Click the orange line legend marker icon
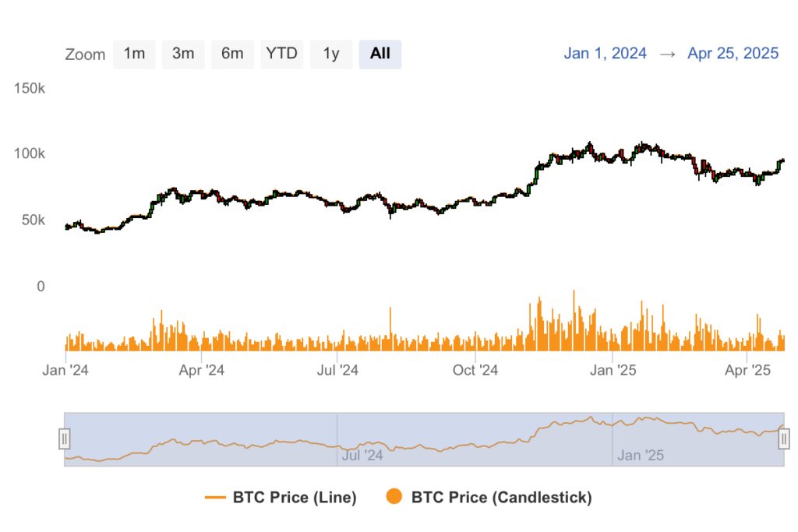 point(215,497)
